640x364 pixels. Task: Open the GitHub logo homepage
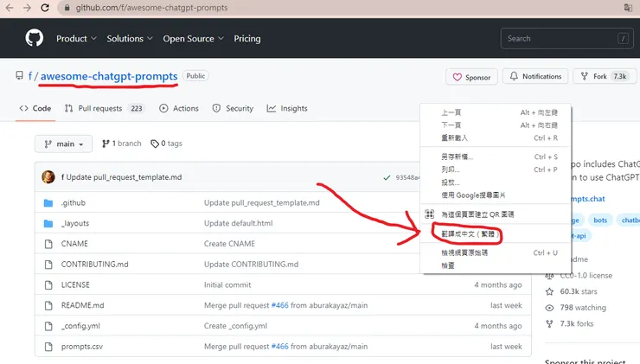(35, 38)
